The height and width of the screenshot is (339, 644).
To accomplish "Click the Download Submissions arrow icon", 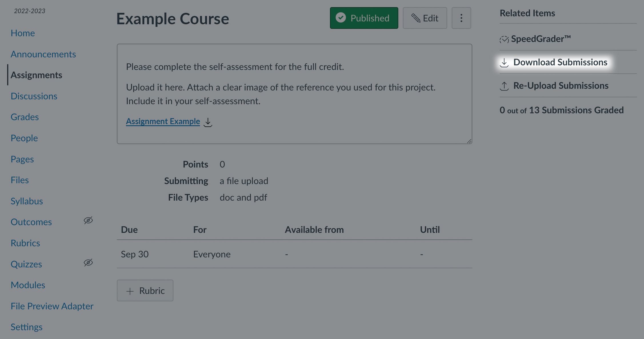I will (x=504, y=62).
